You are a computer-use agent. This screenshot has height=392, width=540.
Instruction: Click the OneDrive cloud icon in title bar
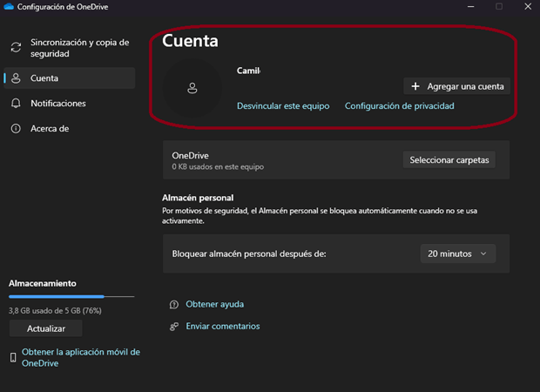[x=9, y=7]
